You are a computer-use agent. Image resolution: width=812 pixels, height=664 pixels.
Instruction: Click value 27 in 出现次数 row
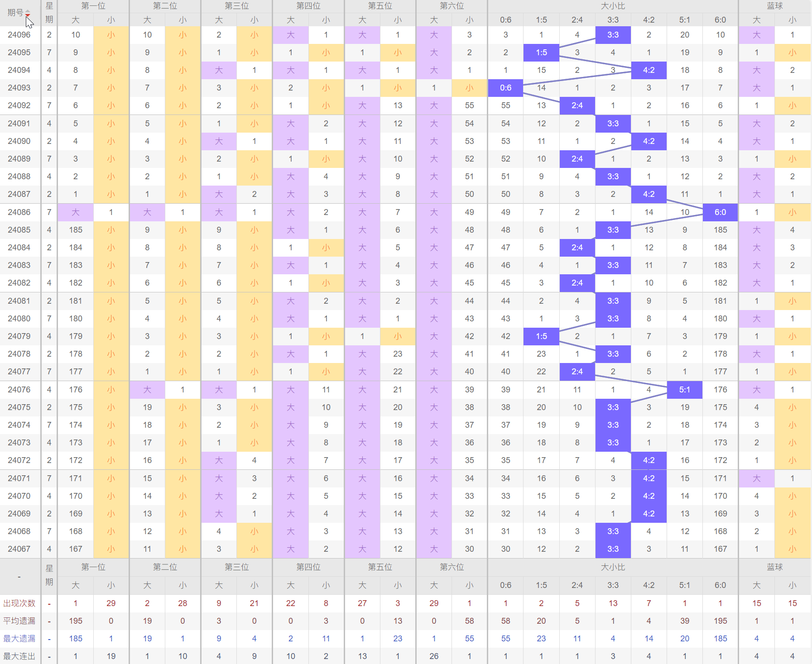pos(362,603)
